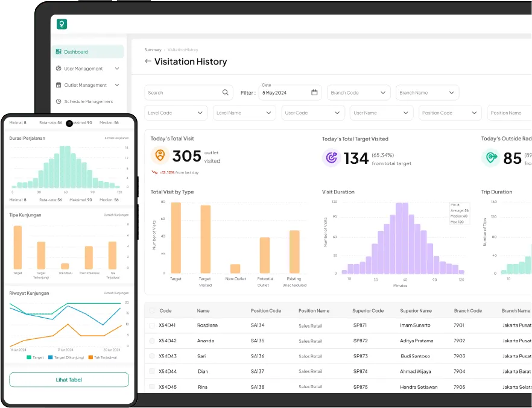Viewport: 532px width, 408px height.
Task: Click the green outside radius pin icon
Action: tap(490, 158)
